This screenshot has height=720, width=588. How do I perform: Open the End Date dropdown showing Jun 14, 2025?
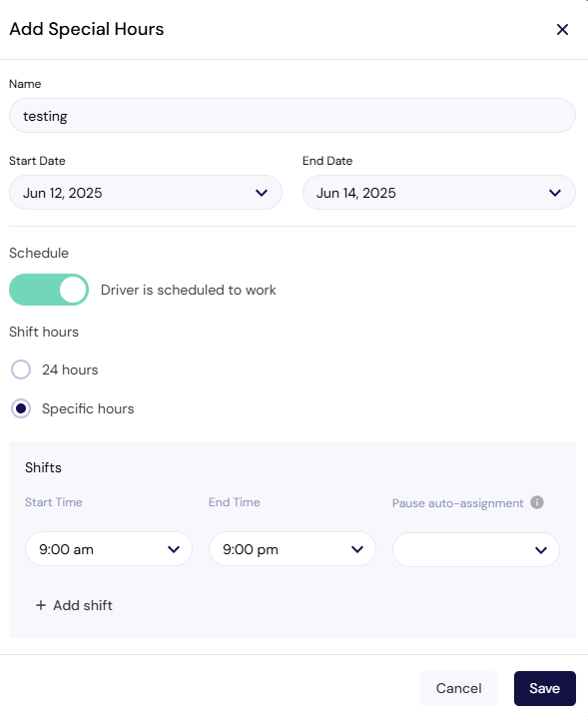(439, 193)
